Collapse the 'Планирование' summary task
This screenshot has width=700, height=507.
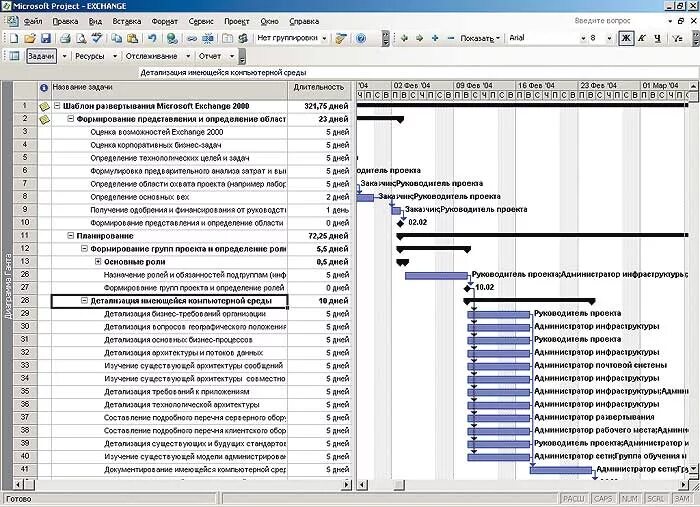71,235
